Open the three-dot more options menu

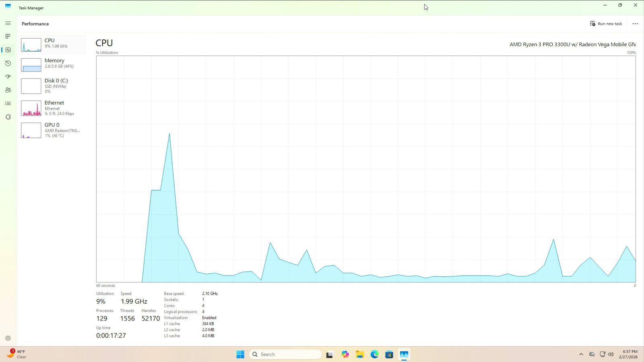(635, 24)
